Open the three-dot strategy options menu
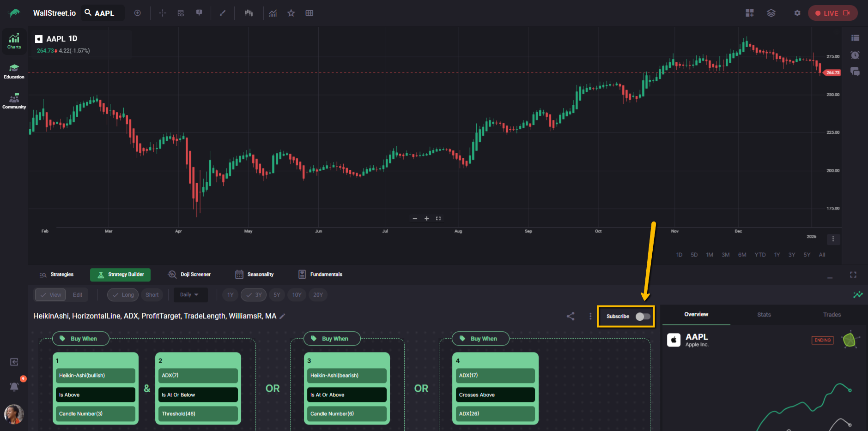The image size is (868, 431). click(x=590, y=316)
